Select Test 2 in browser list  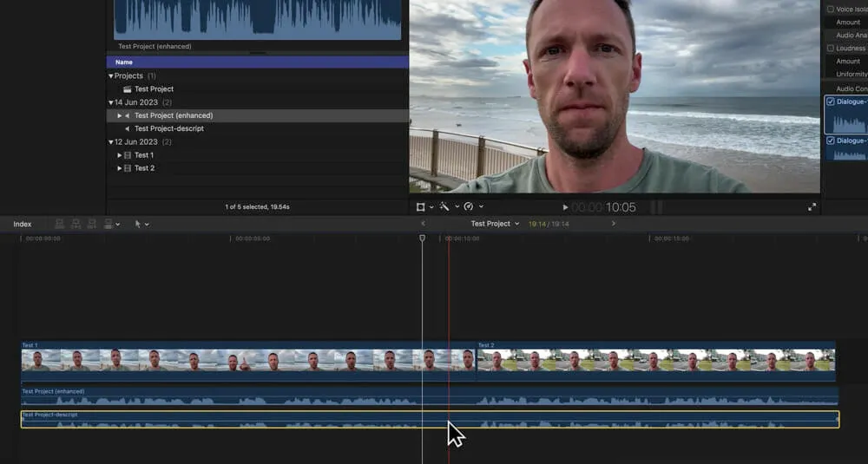pyautogui.click(x=144, y=168)
